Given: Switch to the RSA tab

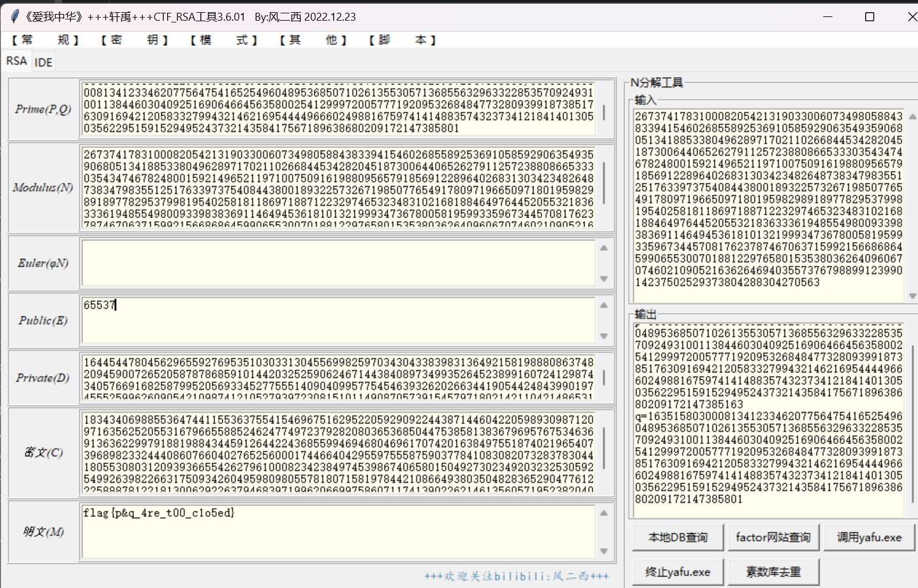Looking at the screenshot, I should click(16, 61).
